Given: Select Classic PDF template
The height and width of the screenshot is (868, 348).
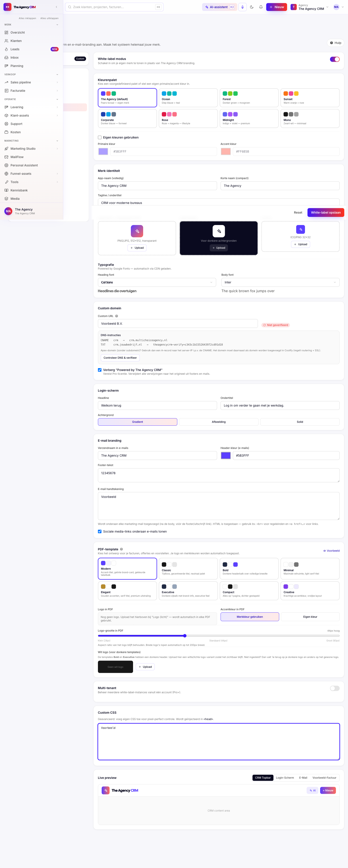Looking at the screenshot, I should coord(188,569).
